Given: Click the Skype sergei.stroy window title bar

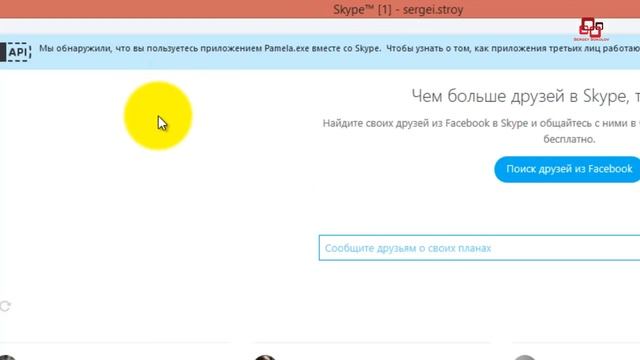Looking at the screenshot, I should pyautogui.click(x=320, y=9).
